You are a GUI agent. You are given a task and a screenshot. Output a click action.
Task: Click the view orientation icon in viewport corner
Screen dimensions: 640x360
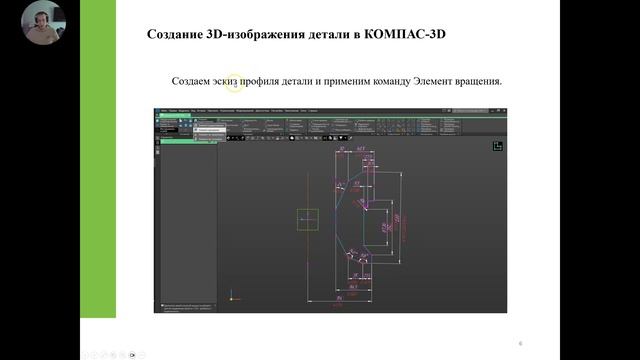click(497, 146)
